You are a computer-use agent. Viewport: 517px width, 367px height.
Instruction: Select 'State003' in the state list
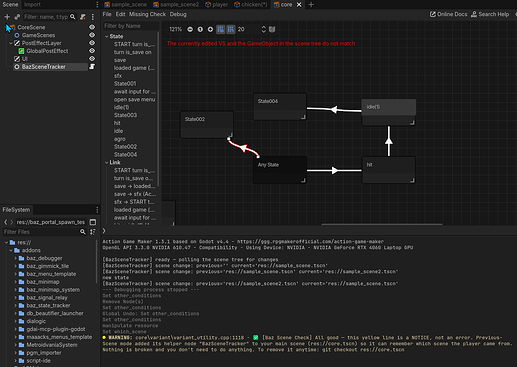click(125, 115)
